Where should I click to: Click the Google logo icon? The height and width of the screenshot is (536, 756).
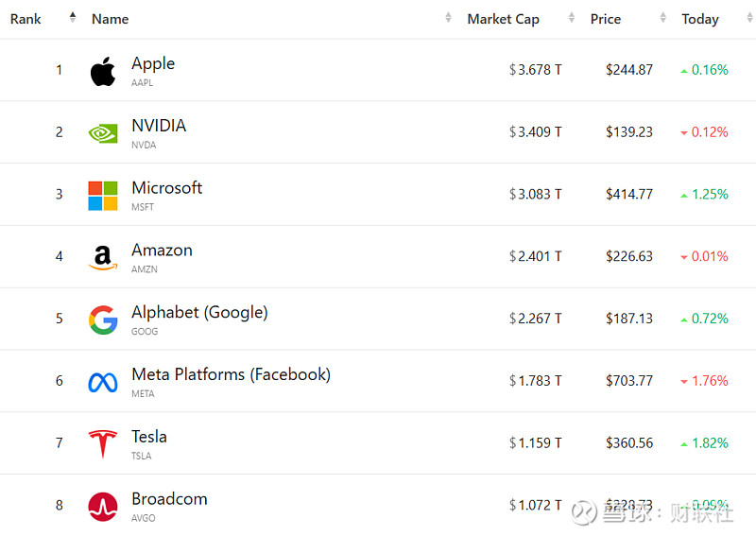(103, 320)
